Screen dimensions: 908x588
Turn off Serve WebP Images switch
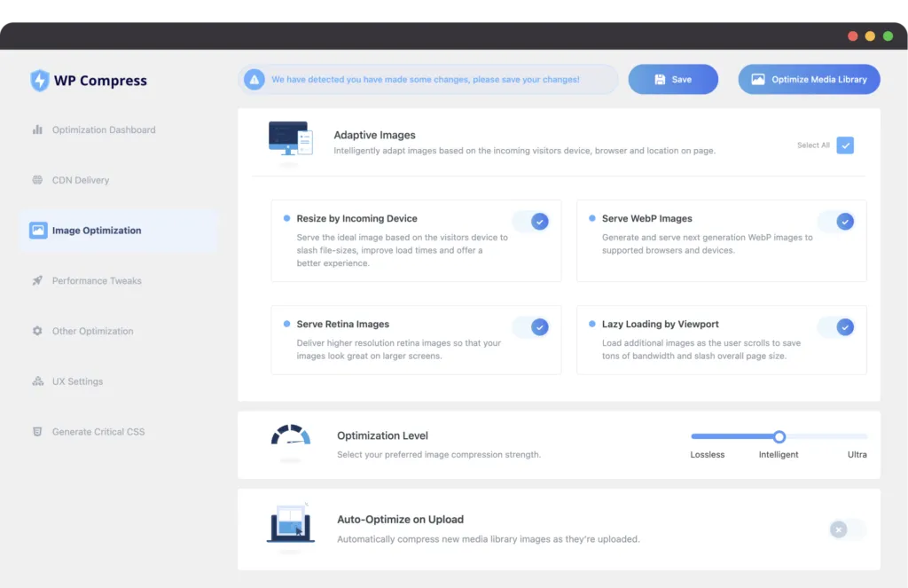(x=838, y=222)
